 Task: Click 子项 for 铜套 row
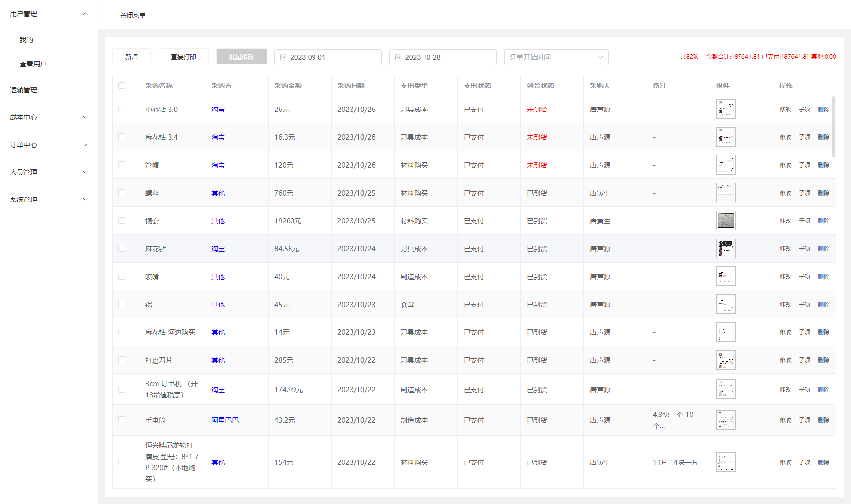(805, 221)
